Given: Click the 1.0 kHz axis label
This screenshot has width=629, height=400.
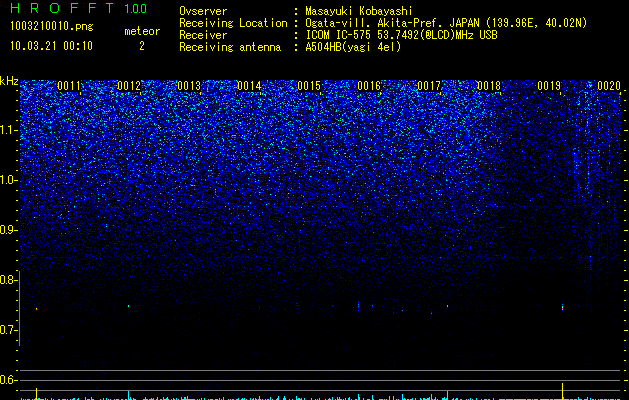Looking at the screenshot, I should coord(9,180).
